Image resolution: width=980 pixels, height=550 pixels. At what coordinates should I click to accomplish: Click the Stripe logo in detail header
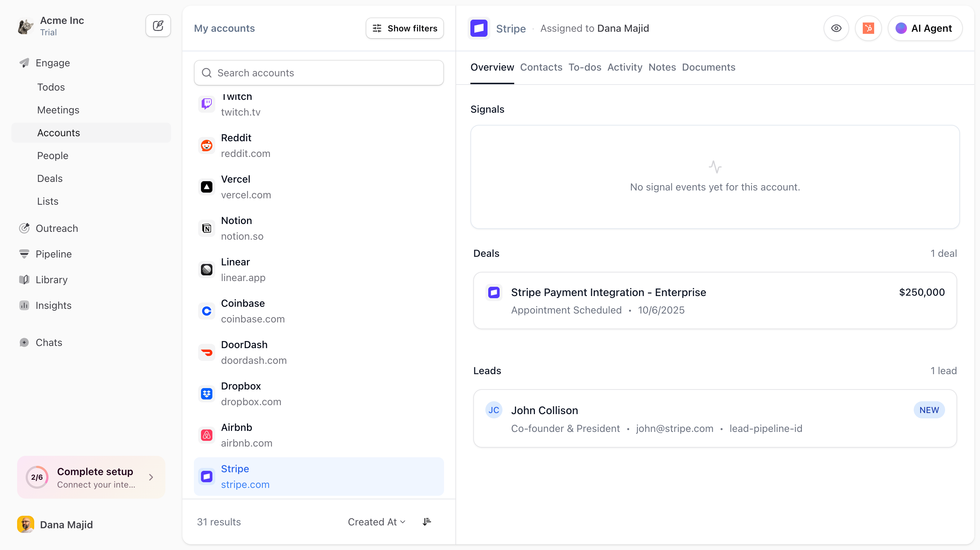click(x=479, y=28)
